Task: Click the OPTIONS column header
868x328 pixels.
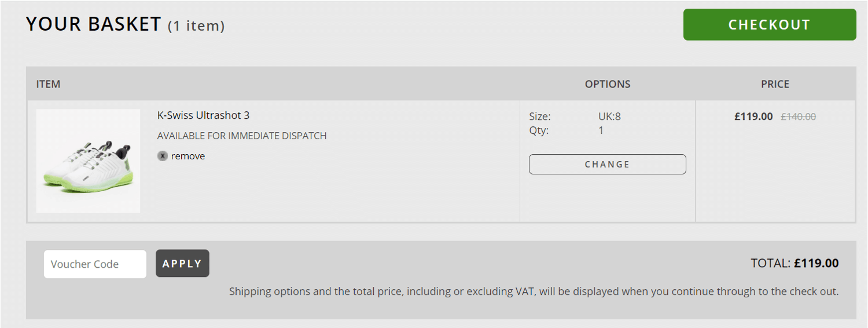Action: pos(608,84)
